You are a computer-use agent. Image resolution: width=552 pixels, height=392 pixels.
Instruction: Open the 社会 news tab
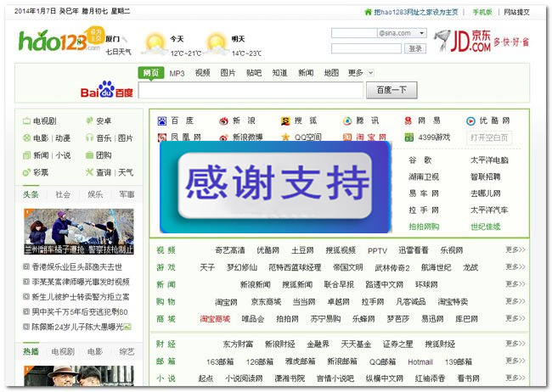click(x=63, y=194)
